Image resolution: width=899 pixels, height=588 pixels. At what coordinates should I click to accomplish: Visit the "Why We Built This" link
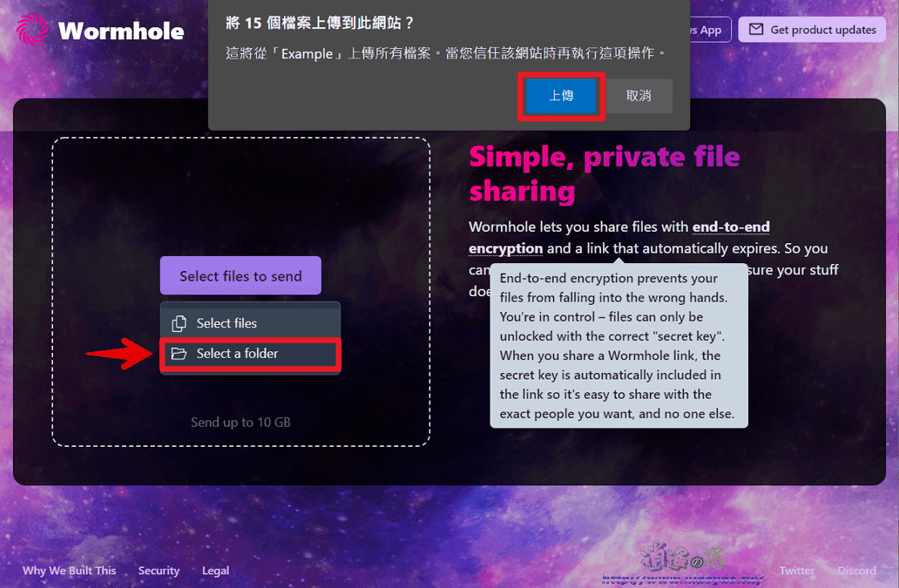(69, 570)
